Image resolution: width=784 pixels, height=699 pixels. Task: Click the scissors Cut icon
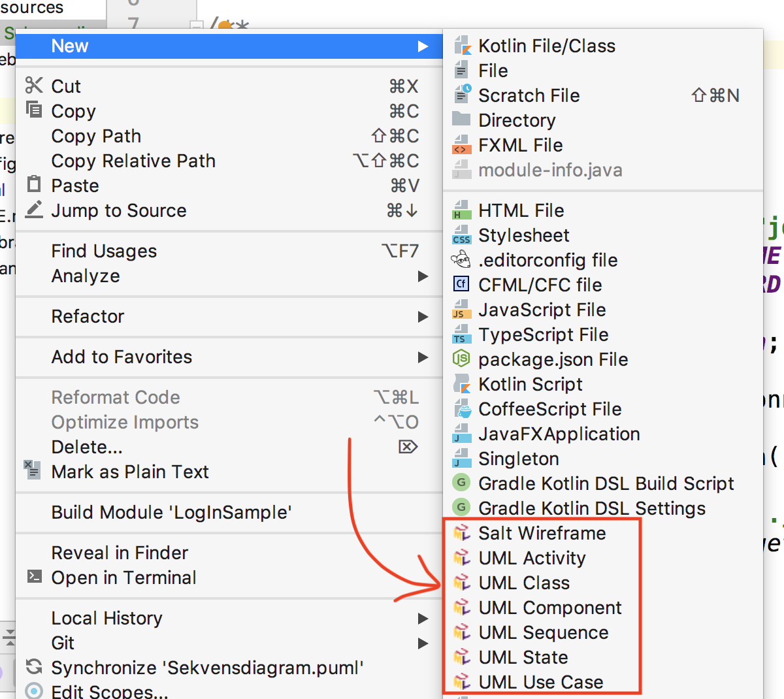point(34,86)
